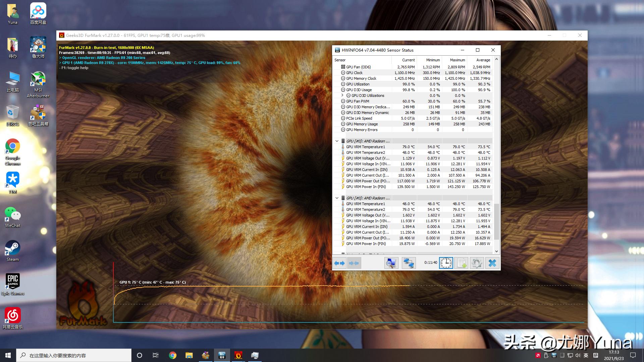Start logging with the sheet-plus icon
The height and width of the screenshot is (362, 644).
(x=461, y=263)
